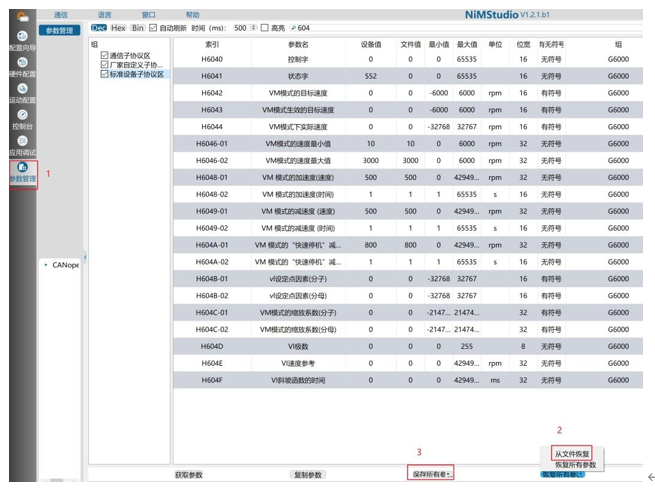Image resolution: width=655 pixels, height=494 pixels.
Task: Select the H604A-02 index cell
Action: tap(212, 262)
